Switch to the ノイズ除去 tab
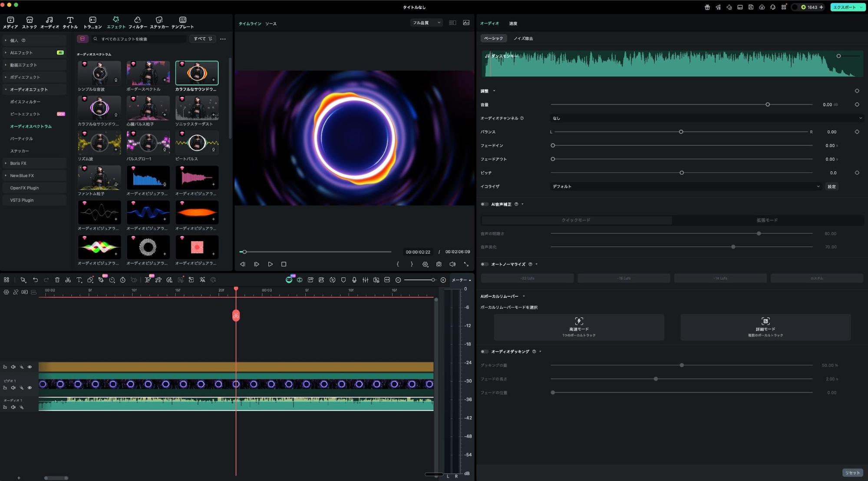This screenshot has height=481, width=868. [523, 39]
